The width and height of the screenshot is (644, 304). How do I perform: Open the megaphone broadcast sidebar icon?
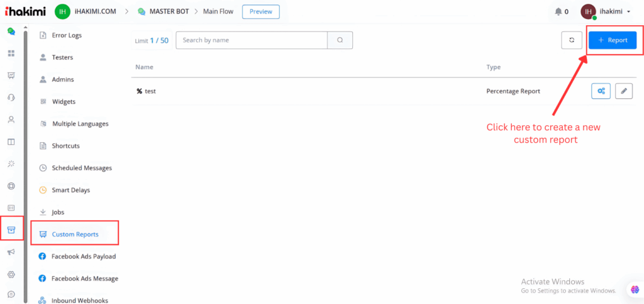[x=11, y=252]
